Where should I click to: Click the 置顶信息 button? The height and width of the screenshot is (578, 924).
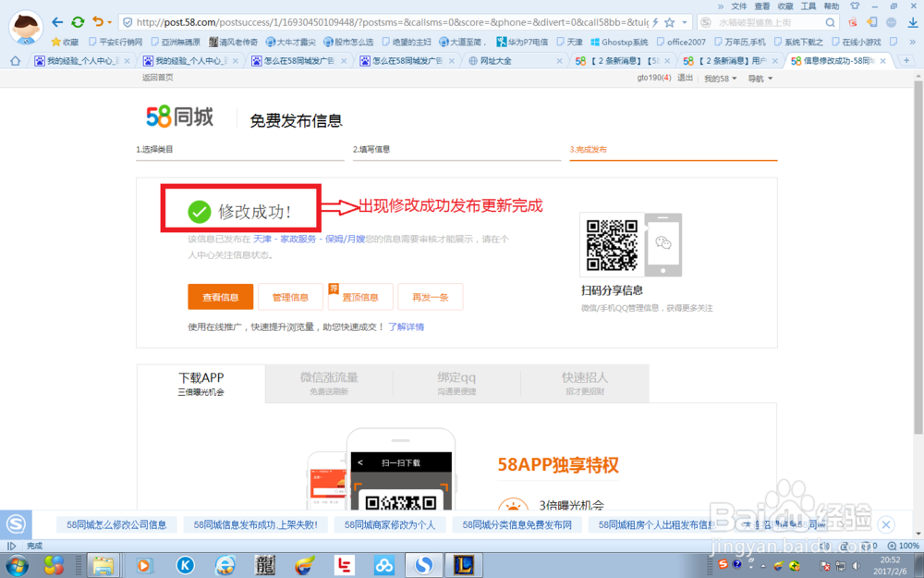click(x=360, y=297)
